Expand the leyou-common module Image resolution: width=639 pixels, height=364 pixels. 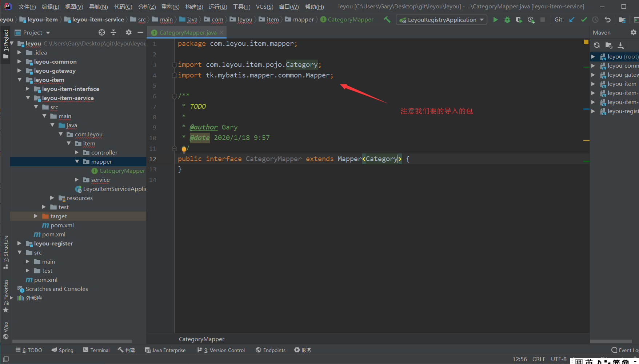20,61
